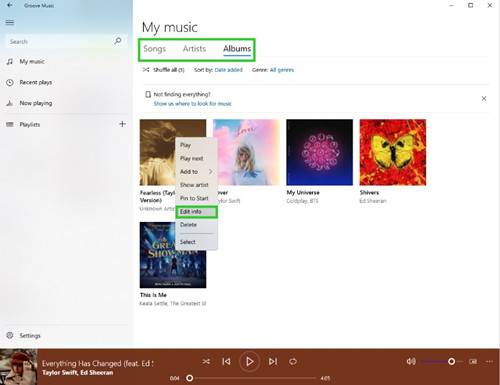Open the cast to device icon
The height and width of the screenshot is (385, 500).
point(473,361)
